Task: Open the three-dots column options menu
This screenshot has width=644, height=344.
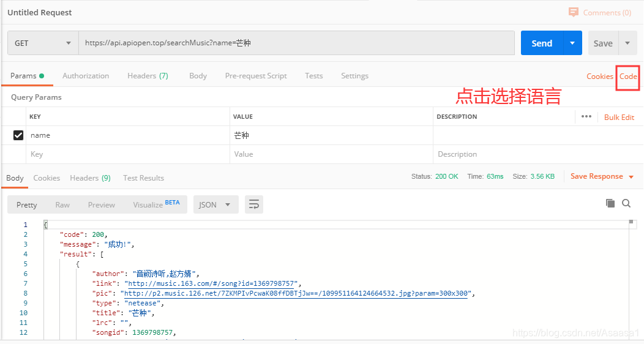Action: coord(586,116)
